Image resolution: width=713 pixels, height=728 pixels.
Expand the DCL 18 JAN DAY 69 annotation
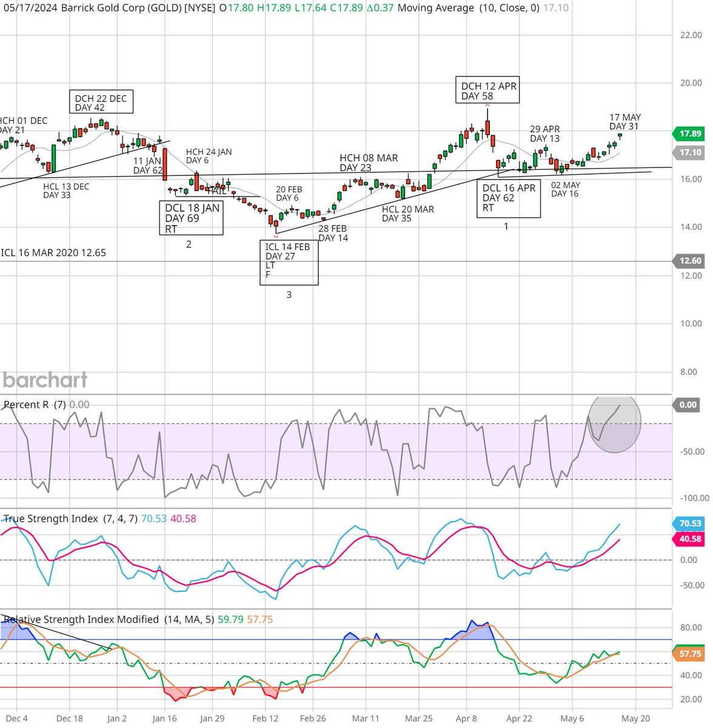(191, 218)
